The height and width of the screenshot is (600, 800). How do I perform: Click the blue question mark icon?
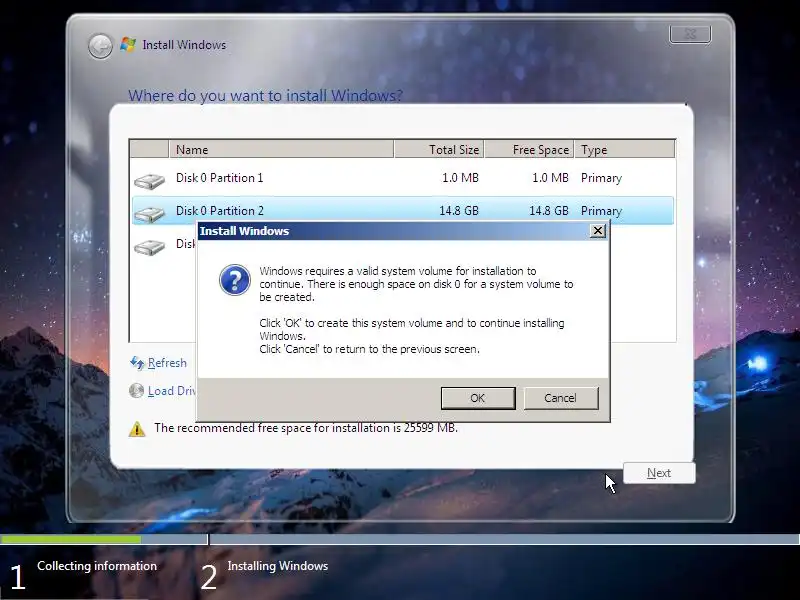[x=235, y=280]
